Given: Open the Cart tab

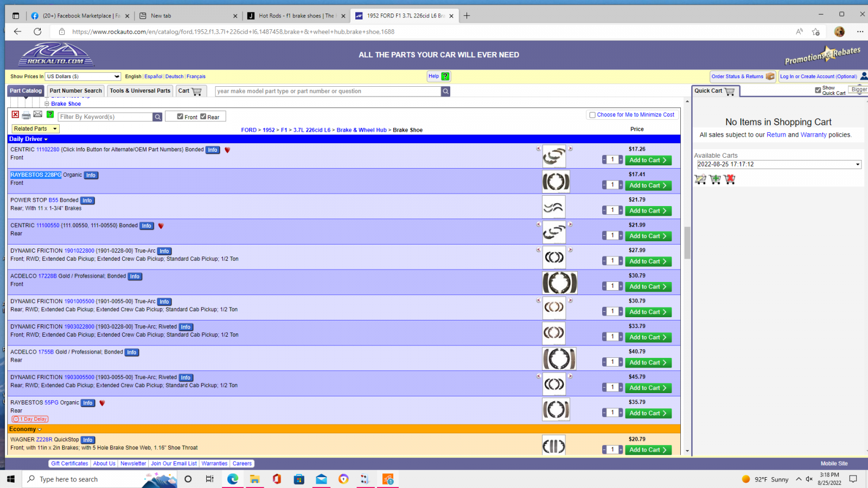Looking at the screenshot, I should tap(190, 91).
